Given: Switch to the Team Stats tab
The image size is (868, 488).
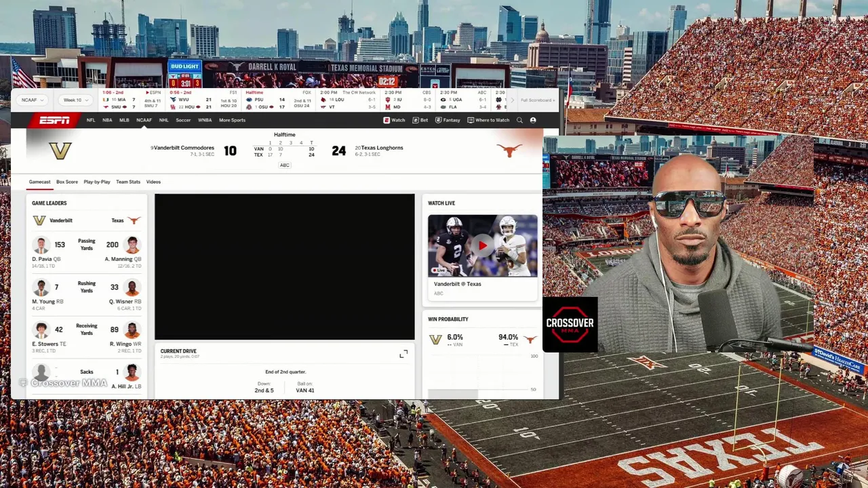Looking at the screenshot, I should coord(128,182).
